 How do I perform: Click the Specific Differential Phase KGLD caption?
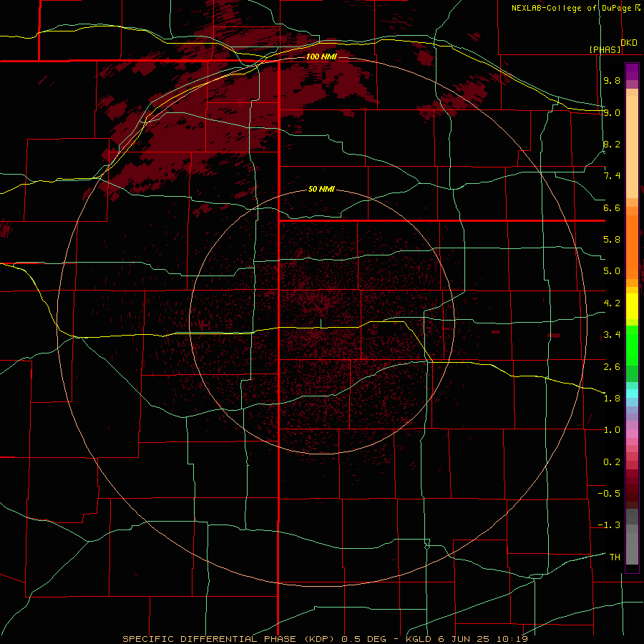326,639
